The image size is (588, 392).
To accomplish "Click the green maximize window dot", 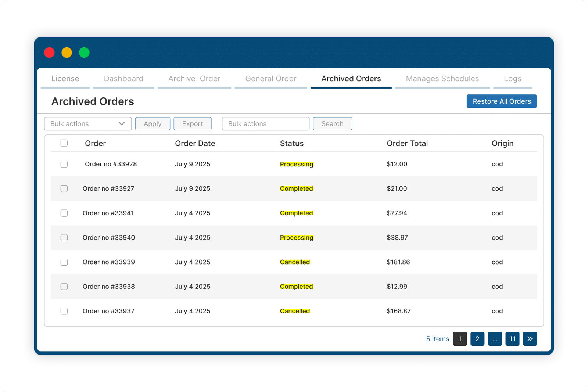I will pos(84,53).
